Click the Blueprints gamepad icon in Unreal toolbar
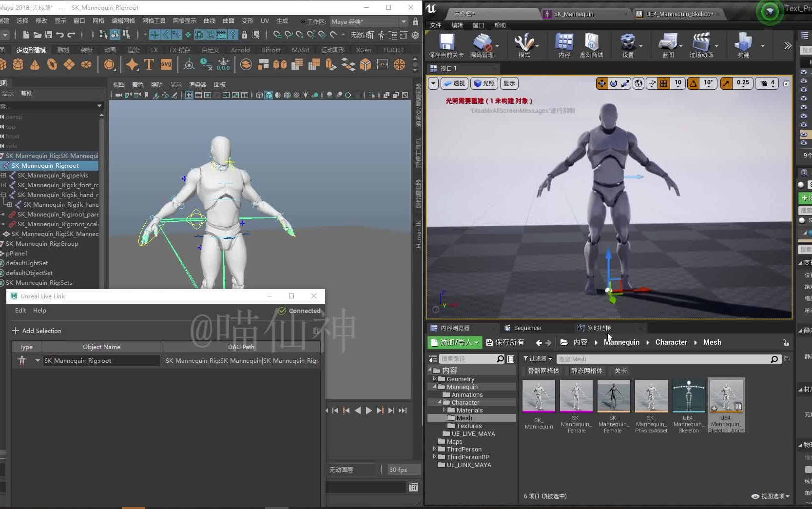Screen dimensions: 812x509 pos(668,43)
